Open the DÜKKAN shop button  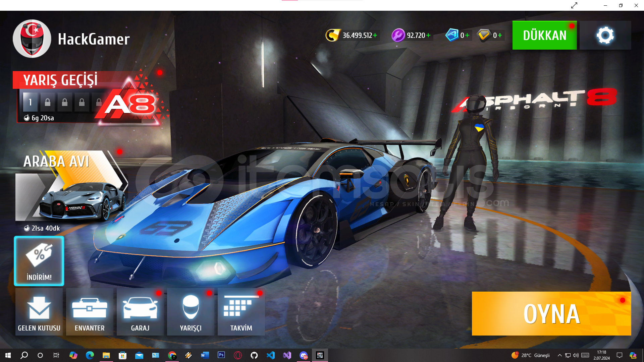544,35
